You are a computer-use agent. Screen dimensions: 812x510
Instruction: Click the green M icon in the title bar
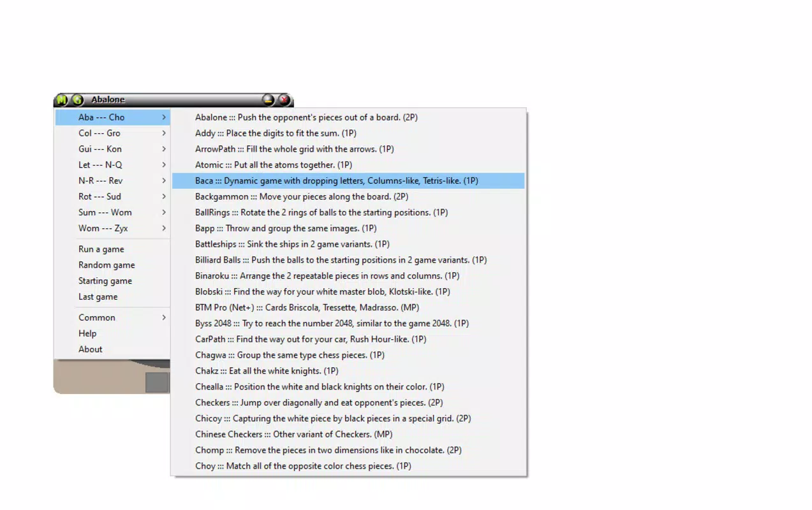tap(61, 100)
